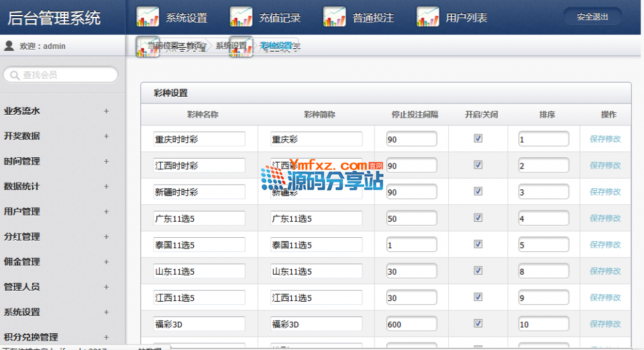
Task: Uncheck the 福彩3D open/close checkbox
Action: point(478,323)
